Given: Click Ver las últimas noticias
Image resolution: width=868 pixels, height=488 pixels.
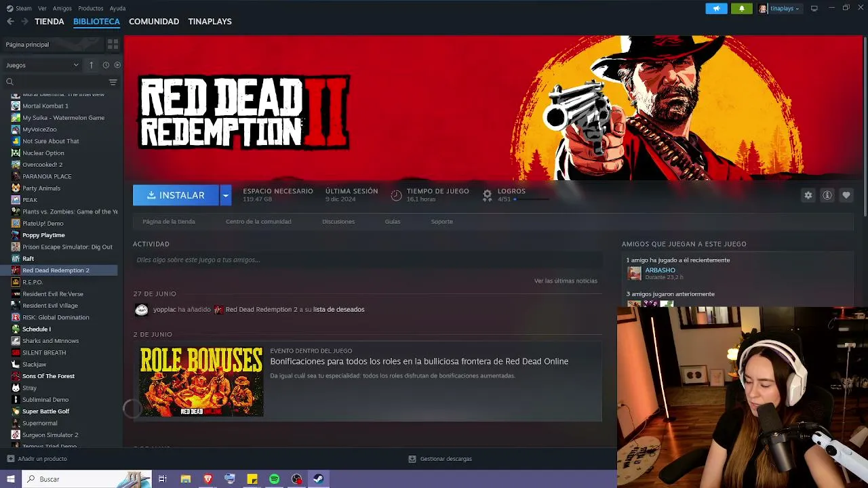Looking at the screenshot, I should coord(566,281).
